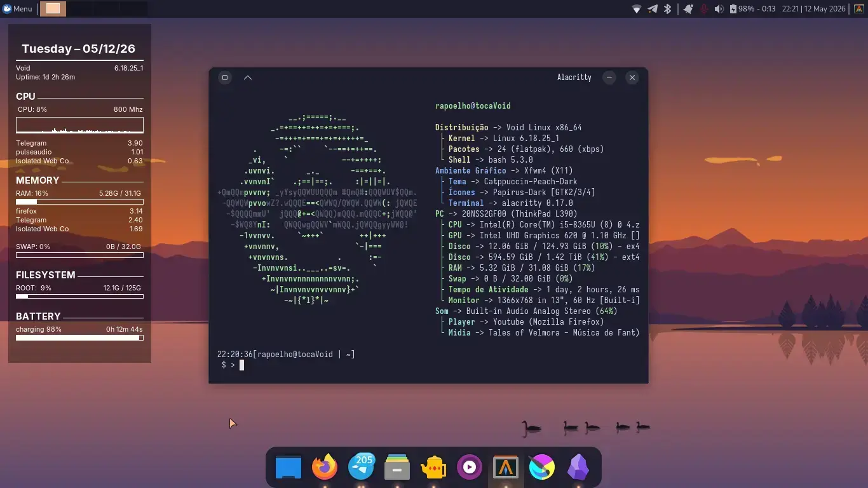Open Telegram from the system tray

tap(652, 9)
